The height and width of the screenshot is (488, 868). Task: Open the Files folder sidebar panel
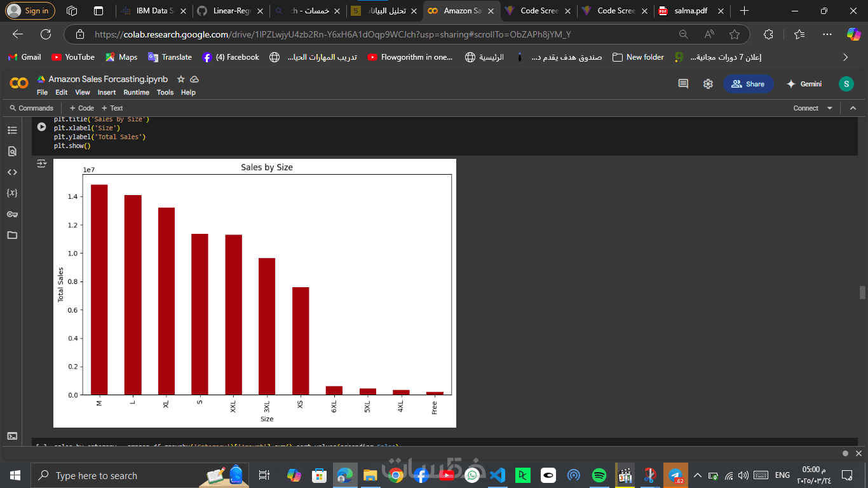12,235
